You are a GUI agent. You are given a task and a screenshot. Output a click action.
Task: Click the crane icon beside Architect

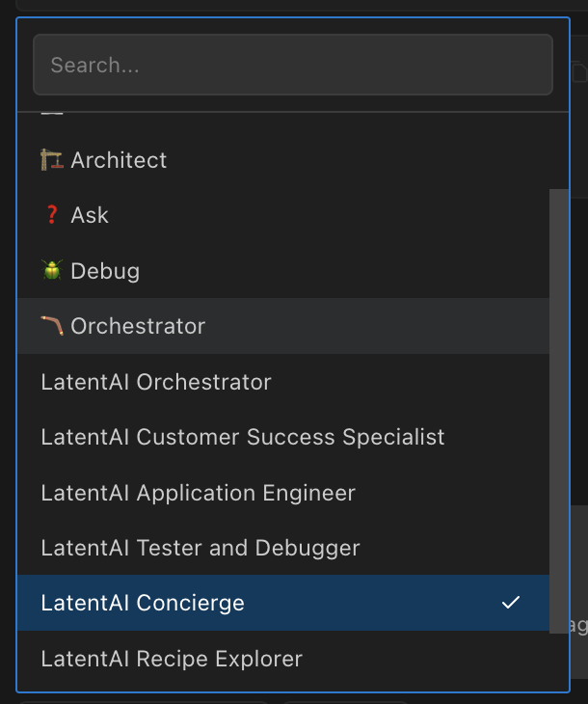pyautogui.click(x=52, y=160)
